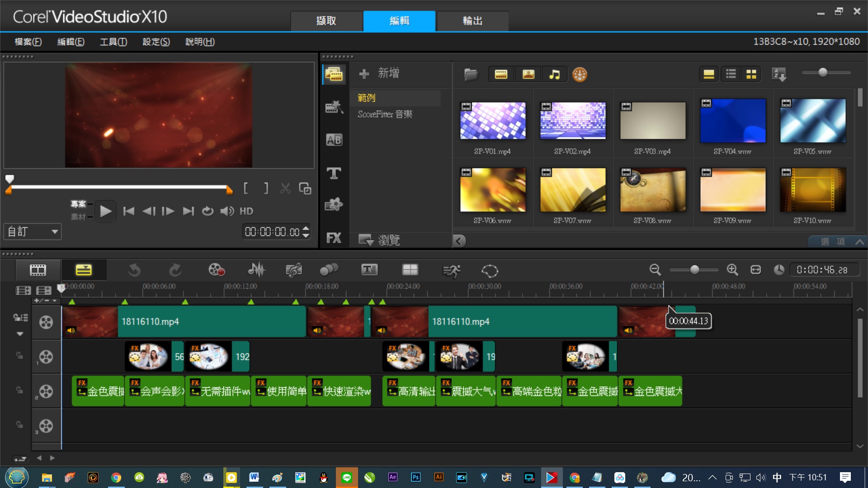868x488 pixels.
Task: Switch to the 擷取 tab
Action: point(326,21)
